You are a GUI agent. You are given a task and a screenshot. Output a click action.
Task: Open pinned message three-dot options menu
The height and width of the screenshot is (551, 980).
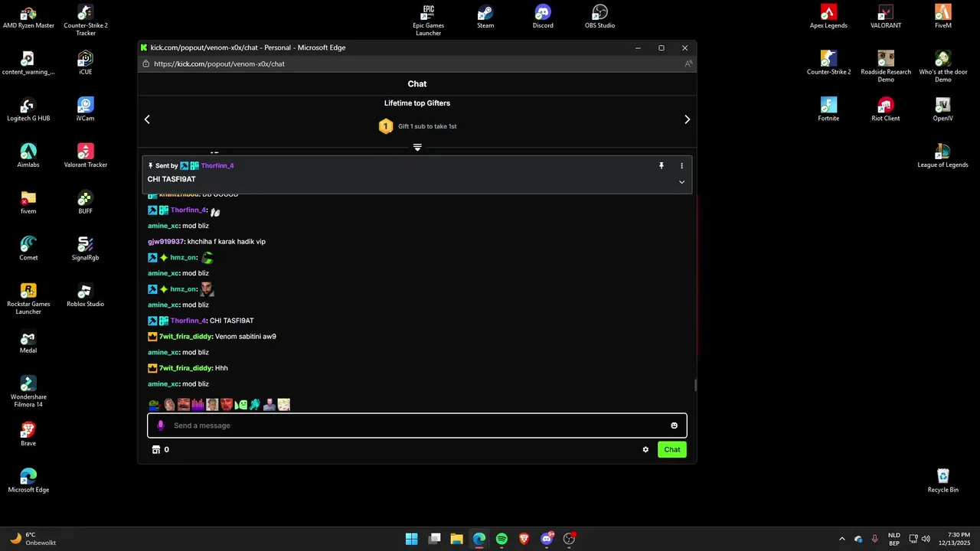point(681,165)
